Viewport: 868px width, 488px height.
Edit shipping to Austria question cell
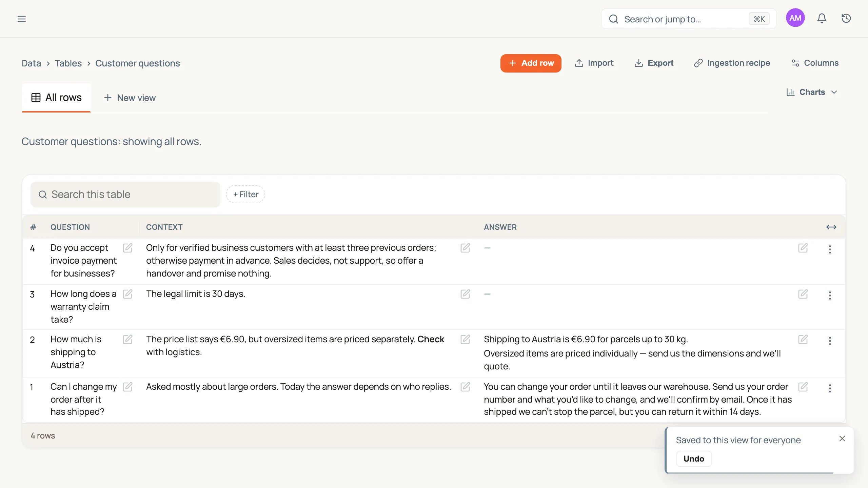(127, 340)
